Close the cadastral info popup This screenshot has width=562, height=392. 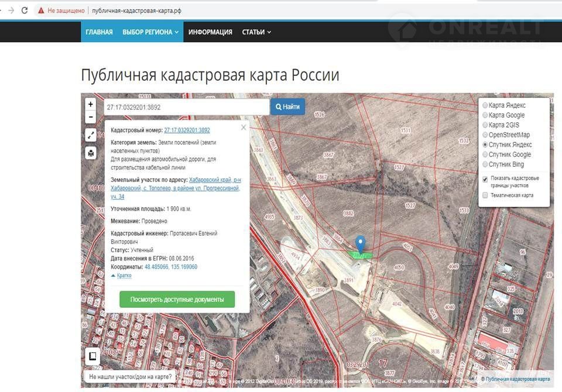point(244,127)
